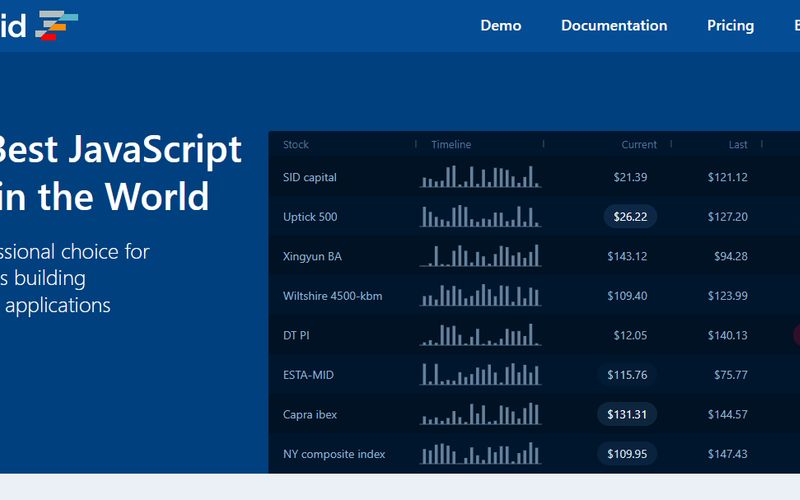Click the highlighted $115.76 ESTA-MID price
This screenshot has height=500, width=800.
[627, 375]
